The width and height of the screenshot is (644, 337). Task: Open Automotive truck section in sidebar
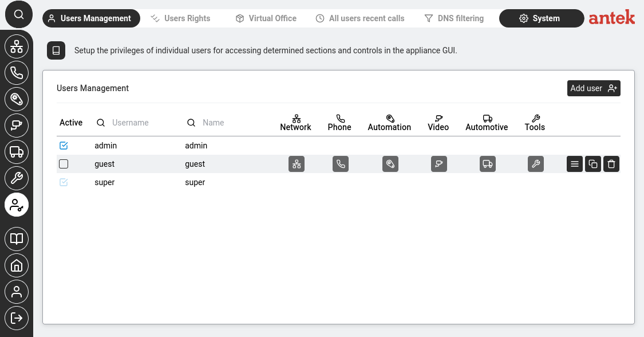click(17, 152)
